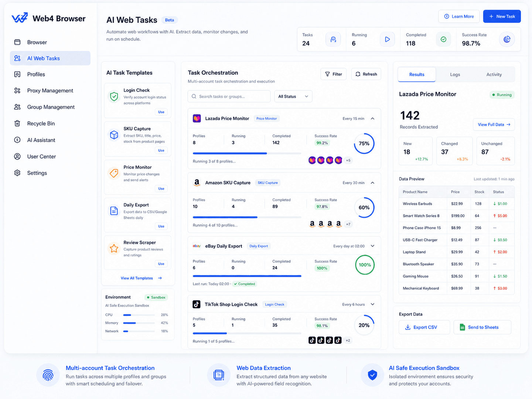Click the New Task button
The width and height of the screenshot is (532, 399).
502,17
